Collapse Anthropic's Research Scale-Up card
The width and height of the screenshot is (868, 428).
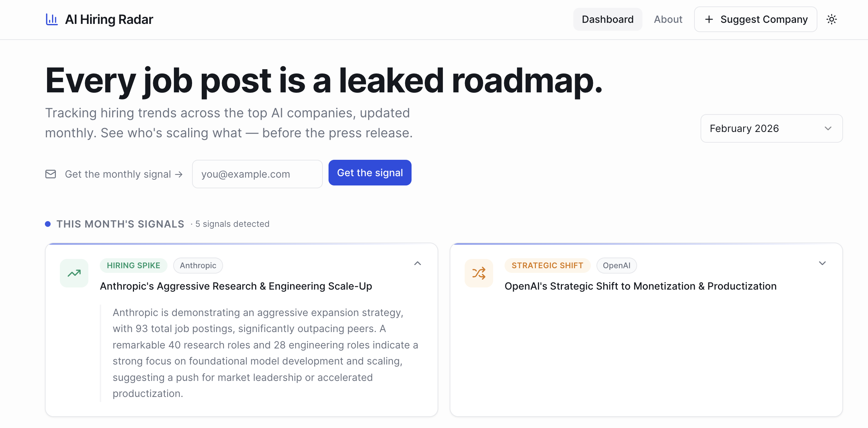tap(418, 263)
